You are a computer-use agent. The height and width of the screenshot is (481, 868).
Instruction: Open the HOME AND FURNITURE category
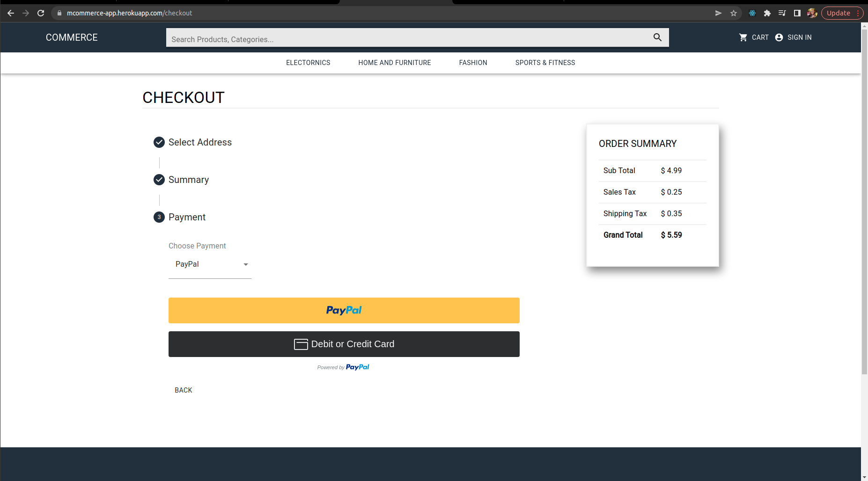pyautogui.click(x=395, y=63)
